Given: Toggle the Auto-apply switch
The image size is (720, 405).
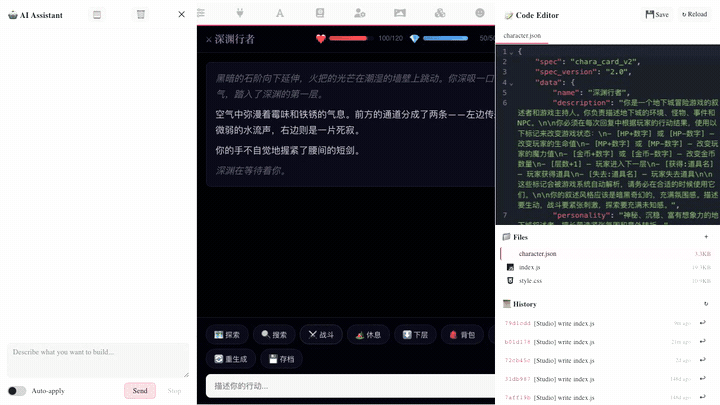Looking at the screenshot, I should [17, 391].
